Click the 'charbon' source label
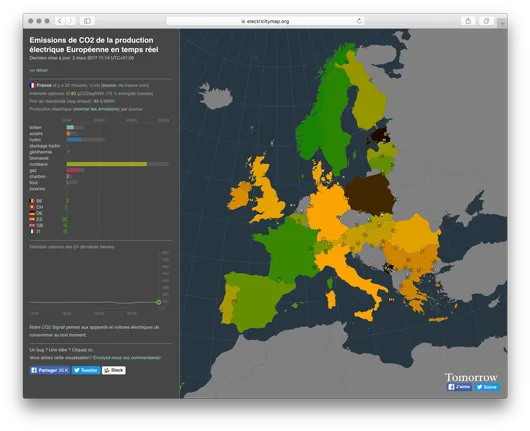530x431 pixels. pos(38,176)
